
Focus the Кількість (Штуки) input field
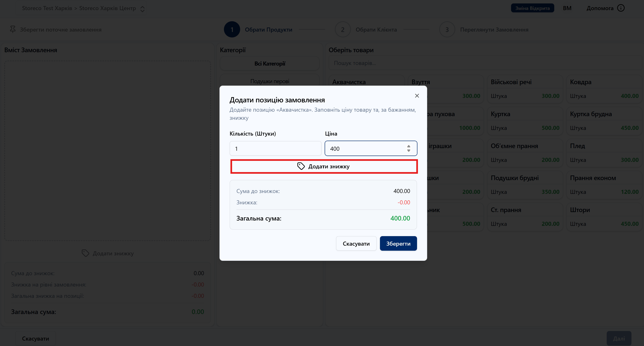pos(275,149)
